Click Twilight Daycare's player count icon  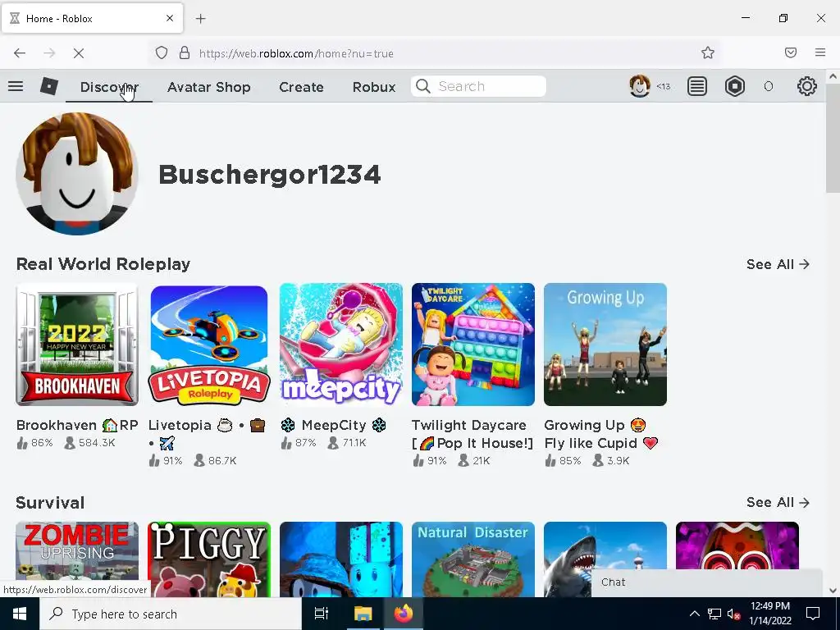[463, 460]
